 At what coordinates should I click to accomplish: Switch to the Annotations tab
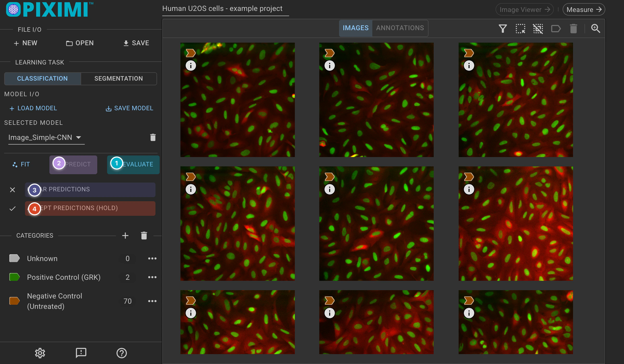coord(400,28)
